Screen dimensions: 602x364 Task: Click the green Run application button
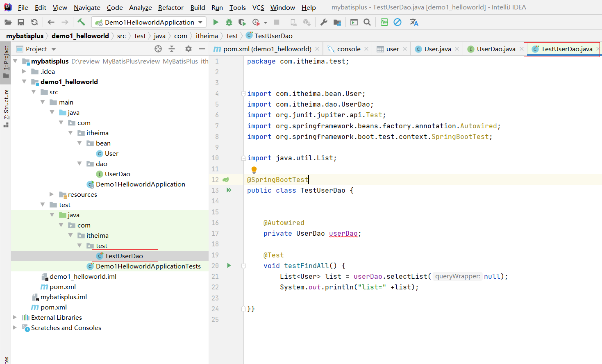[216, 22]
